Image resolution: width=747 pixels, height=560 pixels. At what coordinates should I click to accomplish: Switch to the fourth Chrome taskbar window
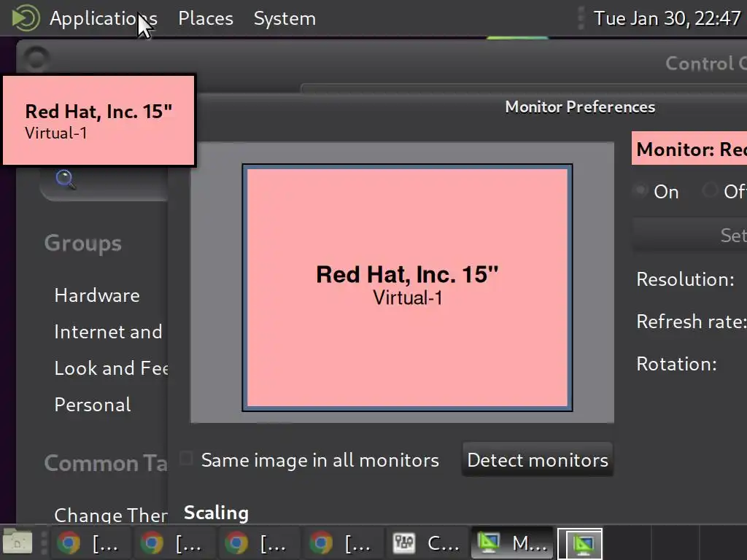342,543
